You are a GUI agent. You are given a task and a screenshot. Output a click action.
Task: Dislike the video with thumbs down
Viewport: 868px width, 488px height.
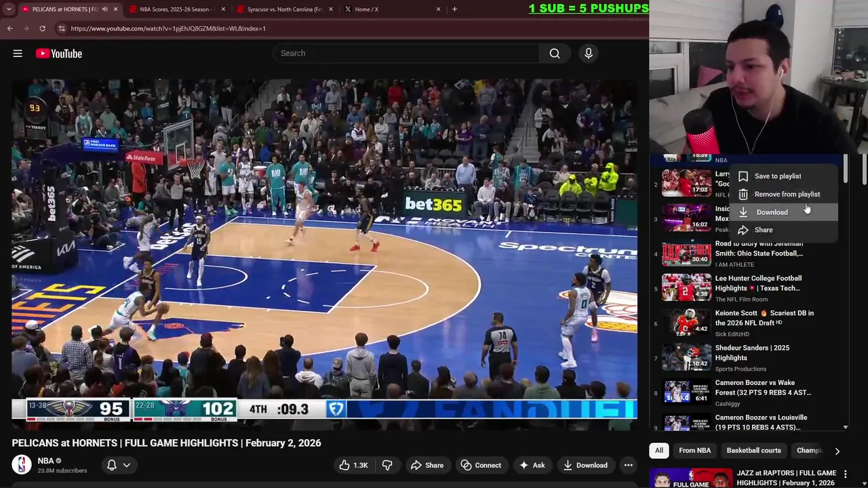tap(387, 465)
